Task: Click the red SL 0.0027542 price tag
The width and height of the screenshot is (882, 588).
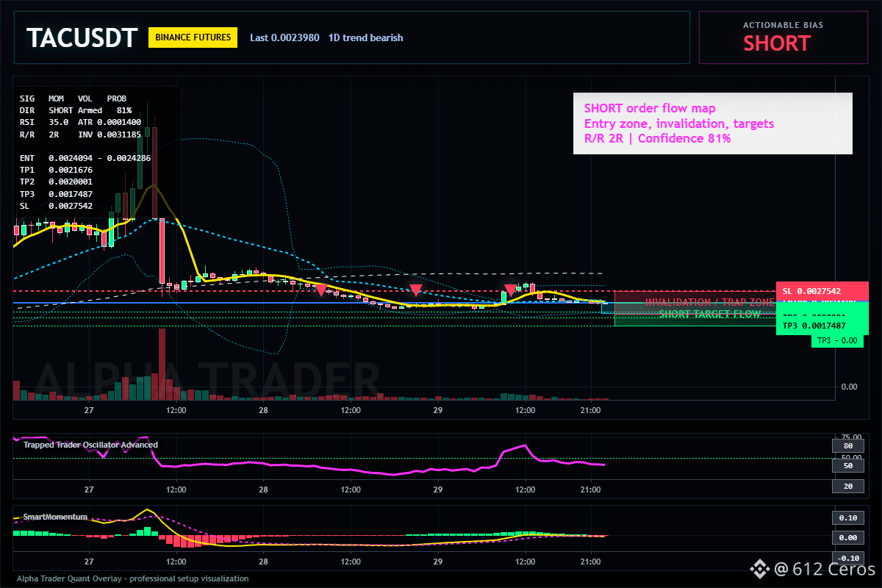Action: [x=822, y=291]
